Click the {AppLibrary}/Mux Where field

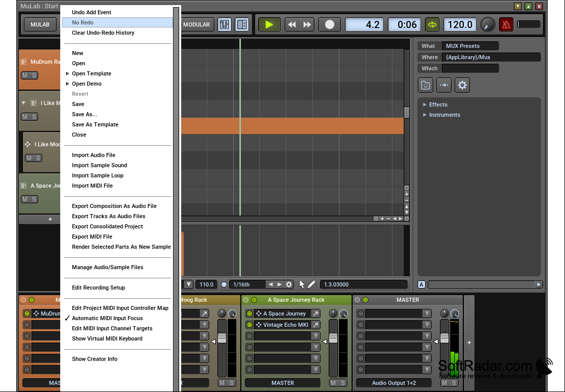coord(491,57)
